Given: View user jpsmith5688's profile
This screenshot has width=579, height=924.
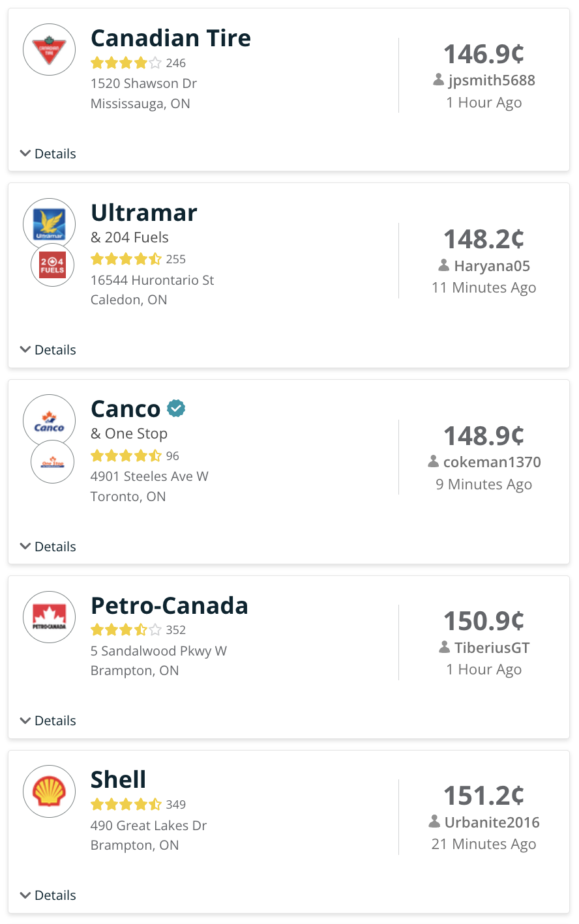Looking at the screenshot, I should [491, 80].
